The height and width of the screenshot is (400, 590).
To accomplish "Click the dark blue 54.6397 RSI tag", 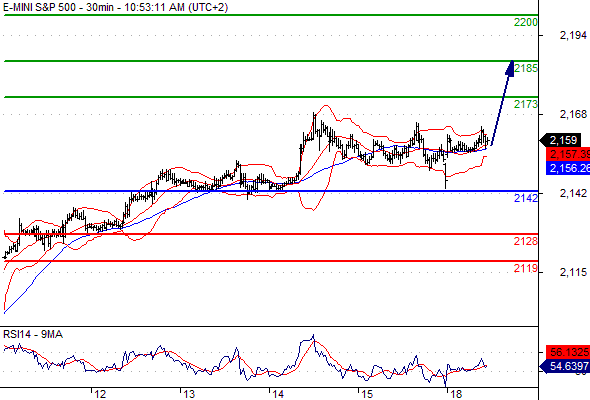I will tap(565, 366).
